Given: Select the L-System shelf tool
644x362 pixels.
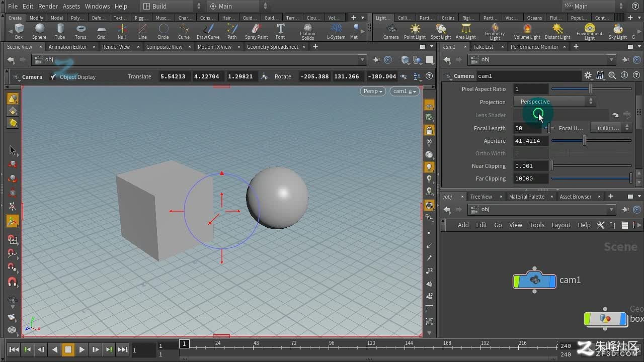Looking at the screenshot, I should pyautogui.click(x=336, y=31).
